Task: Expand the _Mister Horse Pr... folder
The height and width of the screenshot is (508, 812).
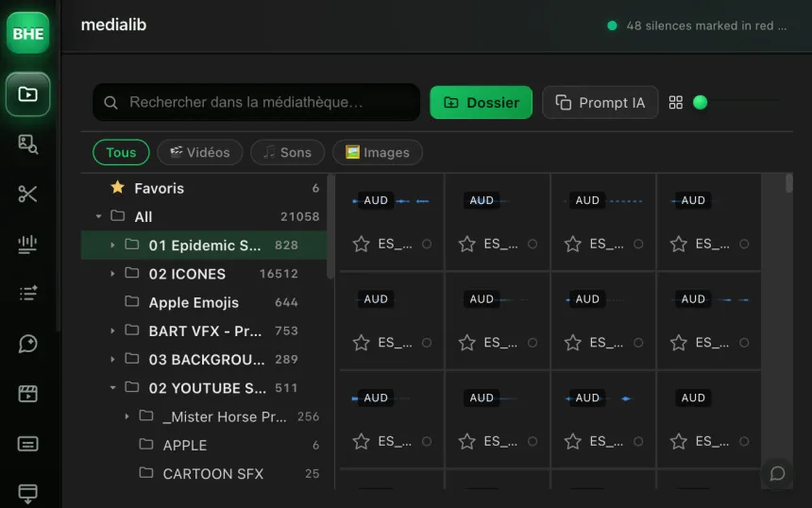Action: [x=127, y=415]
